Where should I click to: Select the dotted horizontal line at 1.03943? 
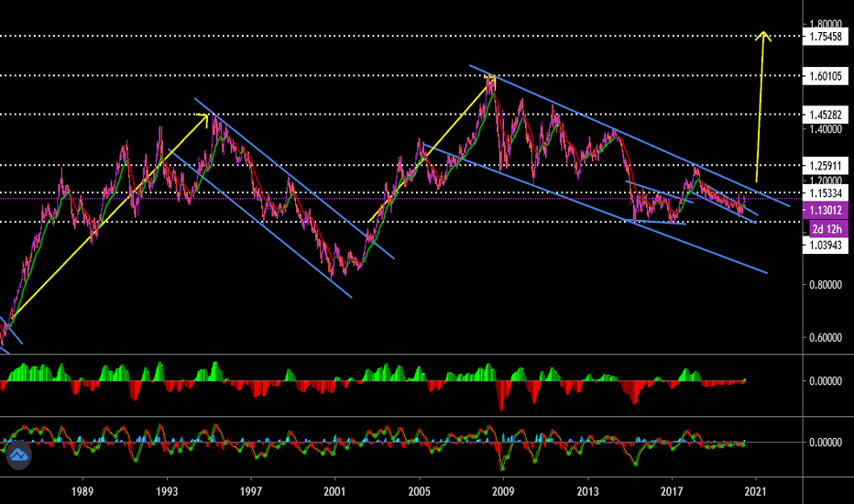coord(400,222)
